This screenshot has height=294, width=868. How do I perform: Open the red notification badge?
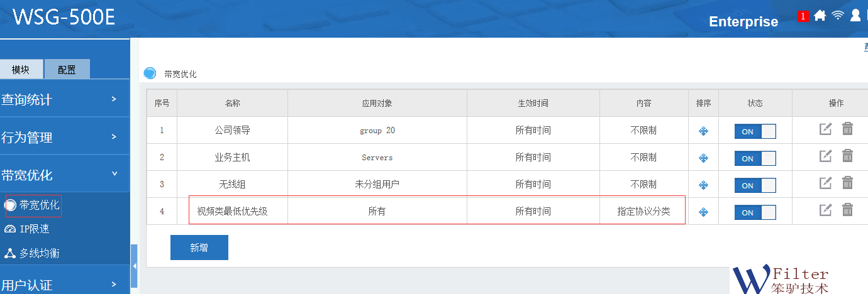pos(803,17)
